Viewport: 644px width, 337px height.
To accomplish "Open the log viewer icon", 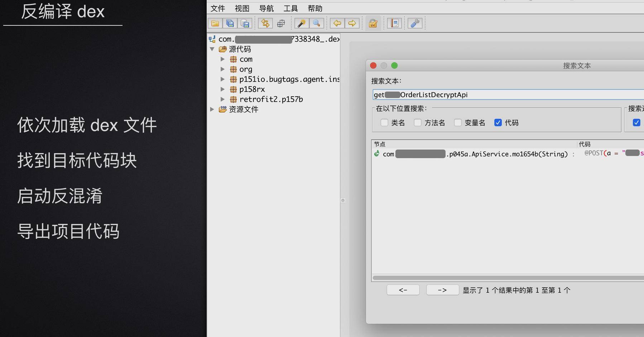I will click(394, 24).
